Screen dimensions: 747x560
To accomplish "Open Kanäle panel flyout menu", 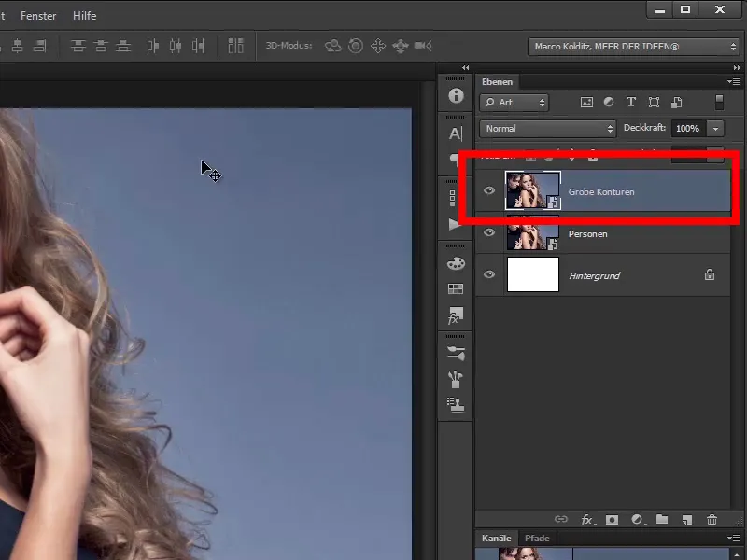I will tap(734, 539).
